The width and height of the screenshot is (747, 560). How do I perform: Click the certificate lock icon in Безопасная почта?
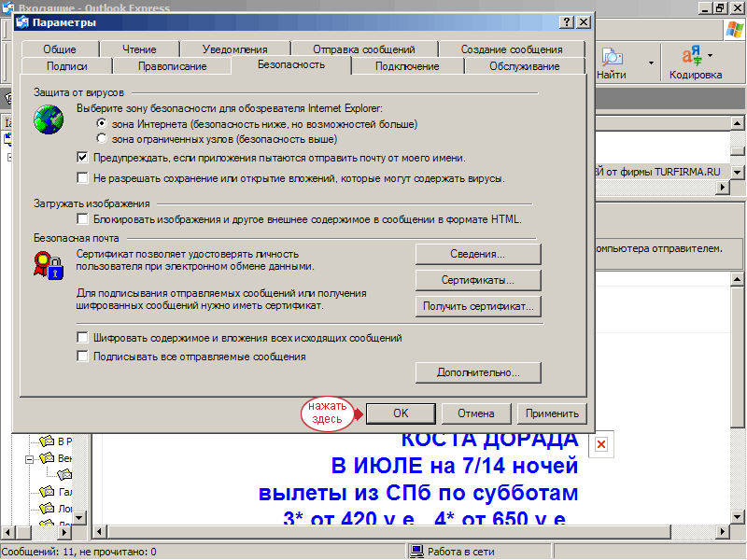click(x=48, y=267)
